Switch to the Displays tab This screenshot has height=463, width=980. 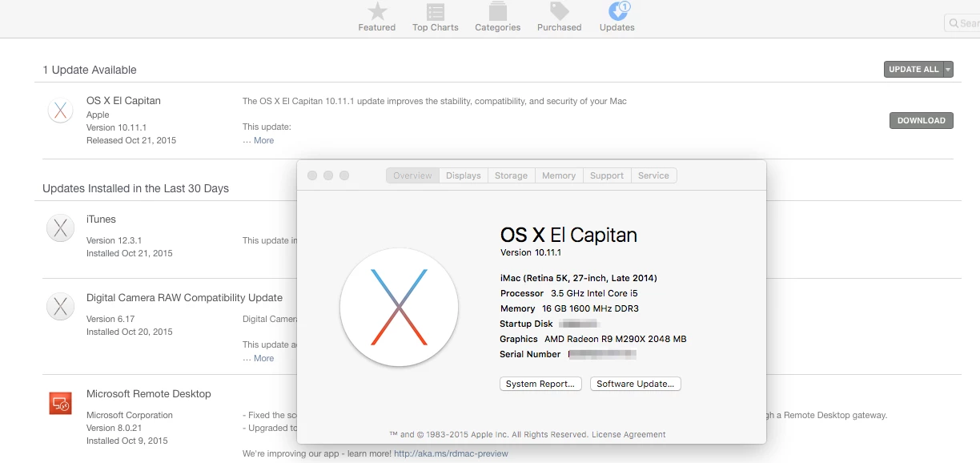tap(464, 175)
